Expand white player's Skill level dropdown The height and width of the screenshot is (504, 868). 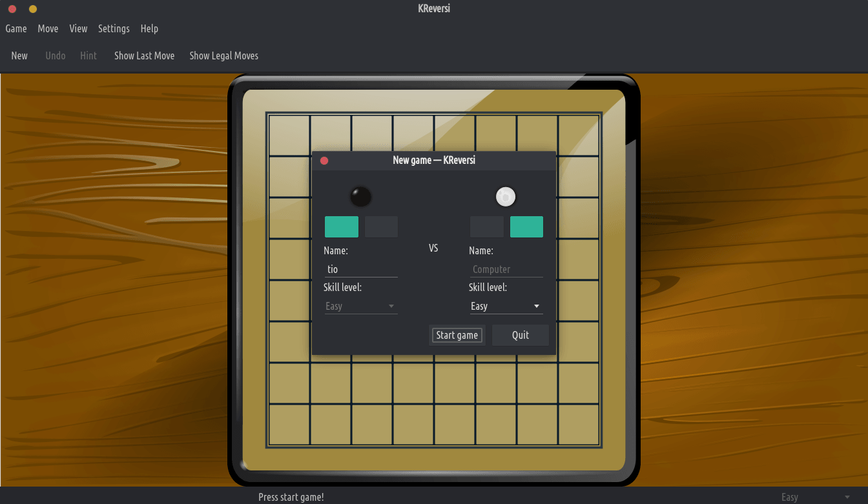[506, 307]
